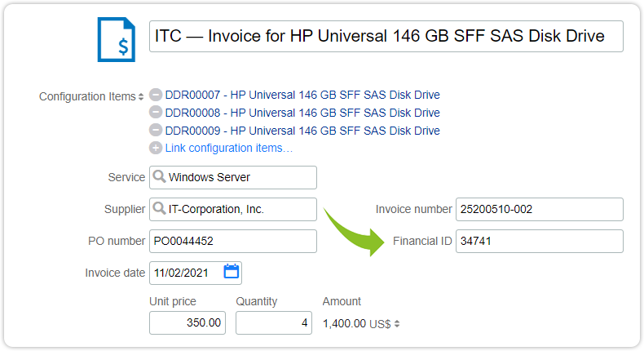
Task: Click the Service field showing Windows Server
Action: tap(233, 177)
